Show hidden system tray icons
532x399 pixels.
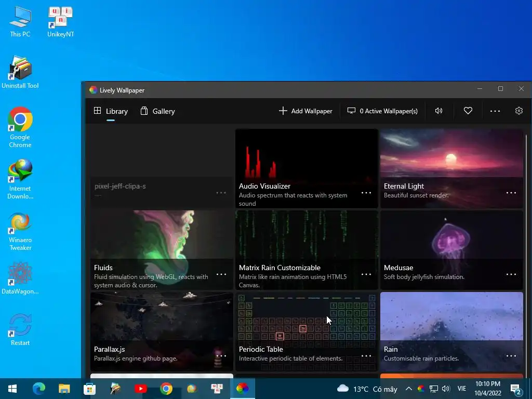tap(409, 389)
